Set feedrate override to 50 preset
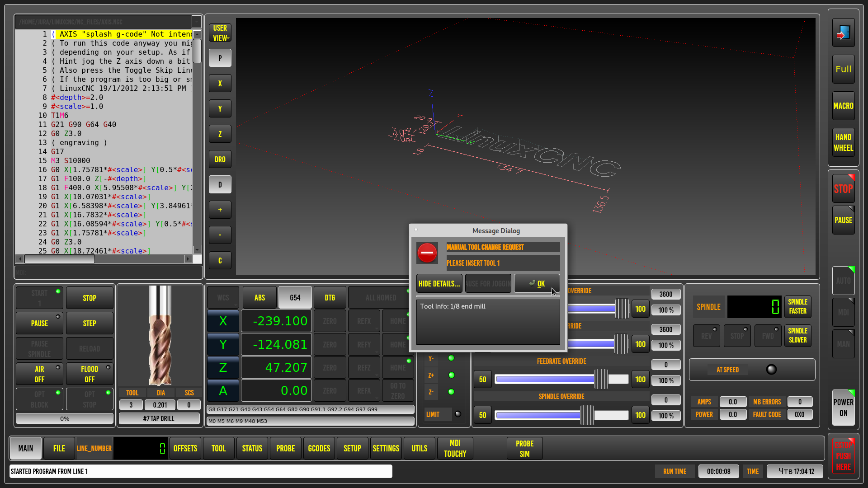The image size is (868, 488). click(483, 380)
